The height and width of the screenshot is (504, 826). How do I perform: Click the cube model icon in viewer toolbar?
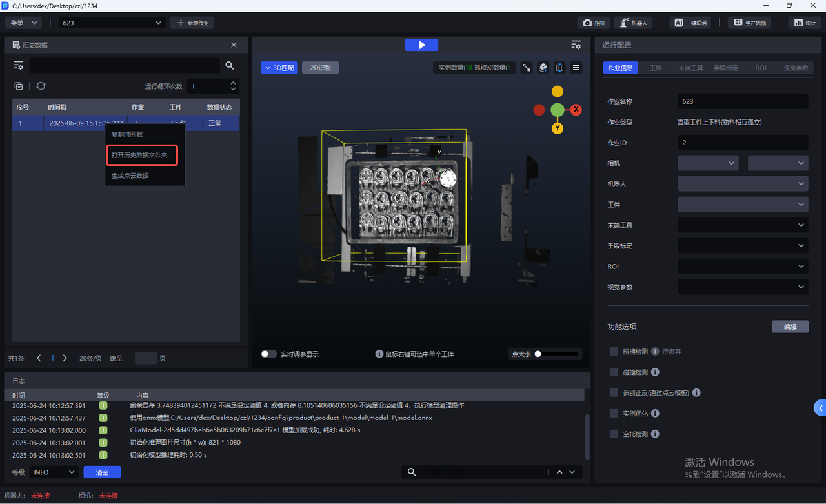[543, 68]
